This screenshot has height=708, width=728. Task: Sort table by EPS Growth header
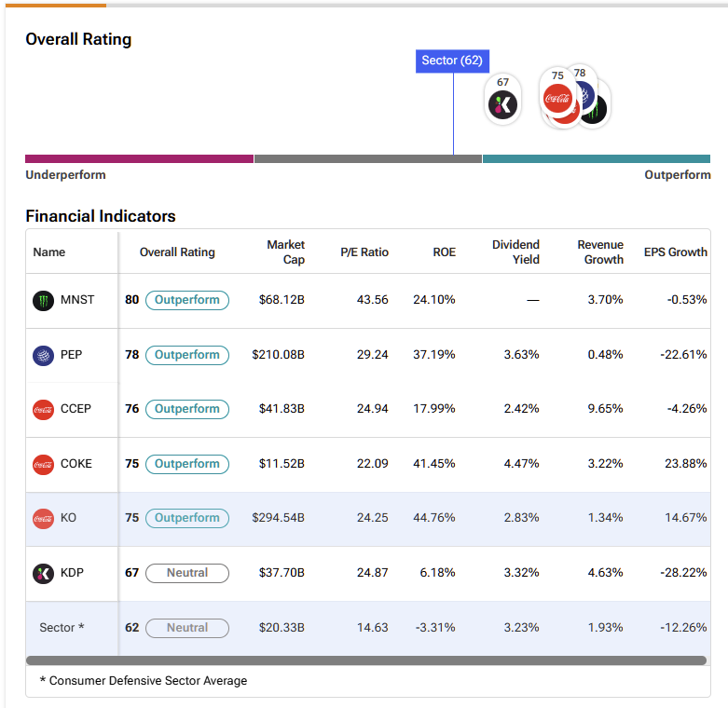pyautogui.click(x=675, y=252)
